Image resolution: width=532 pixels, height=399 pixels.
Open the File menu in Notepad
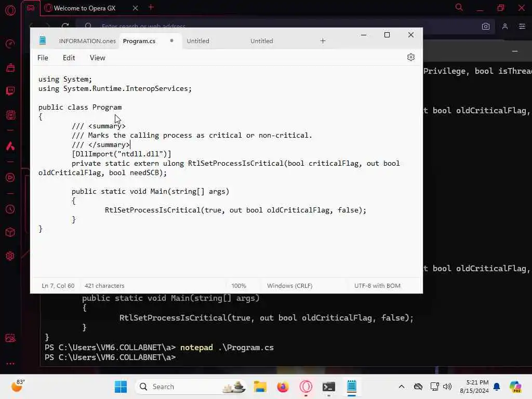coord(43,58)
